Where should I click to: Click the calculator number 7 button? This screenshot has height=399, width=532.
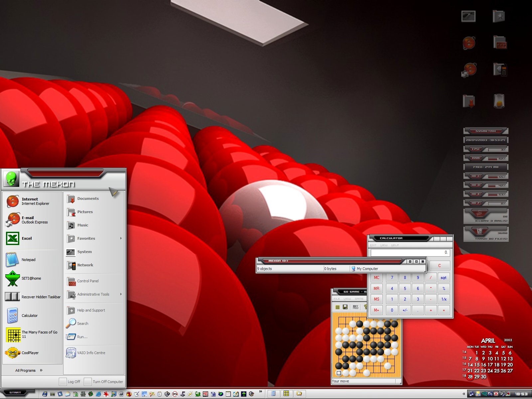pyautogui.click(x=392, y=278)
